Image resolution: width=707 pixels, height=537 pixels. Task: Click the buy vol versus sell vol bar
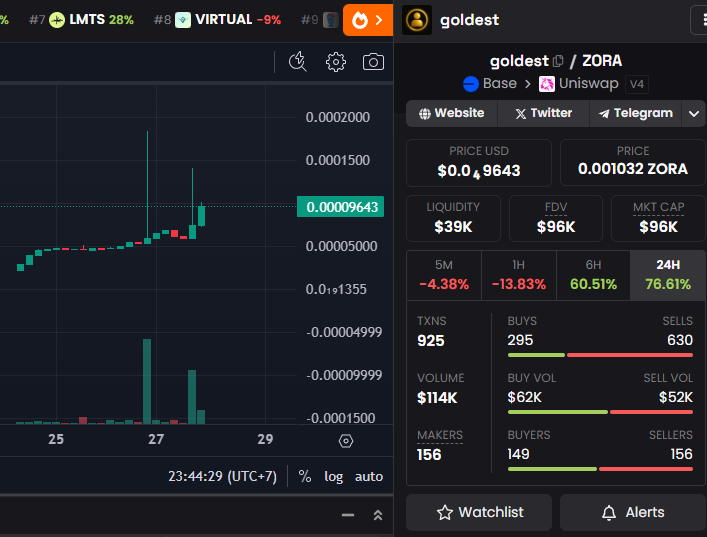coord(600,412)
